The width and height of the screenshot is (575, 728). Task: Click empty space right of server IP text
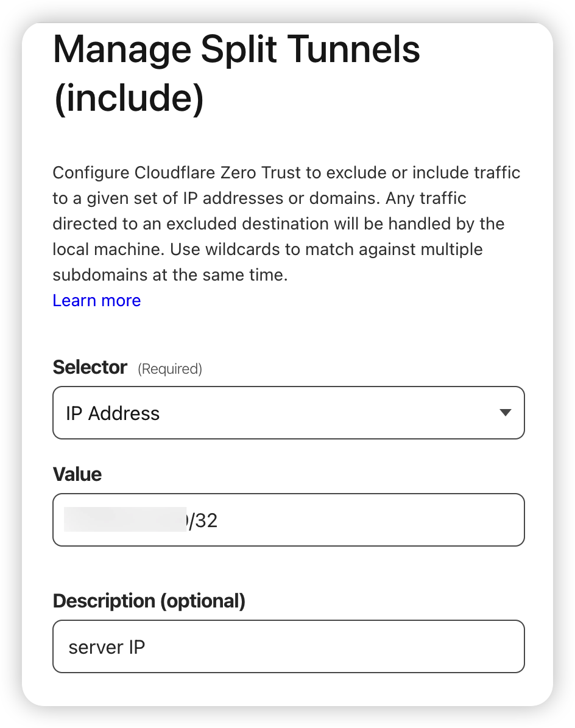point(334,647)
